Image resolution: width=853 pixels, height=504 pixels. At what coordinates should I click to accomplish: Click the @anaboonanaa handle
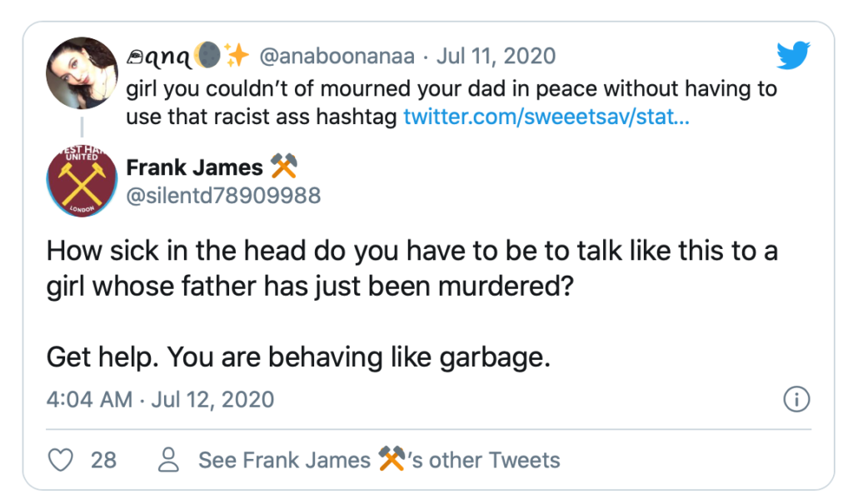tap(338, 57)
